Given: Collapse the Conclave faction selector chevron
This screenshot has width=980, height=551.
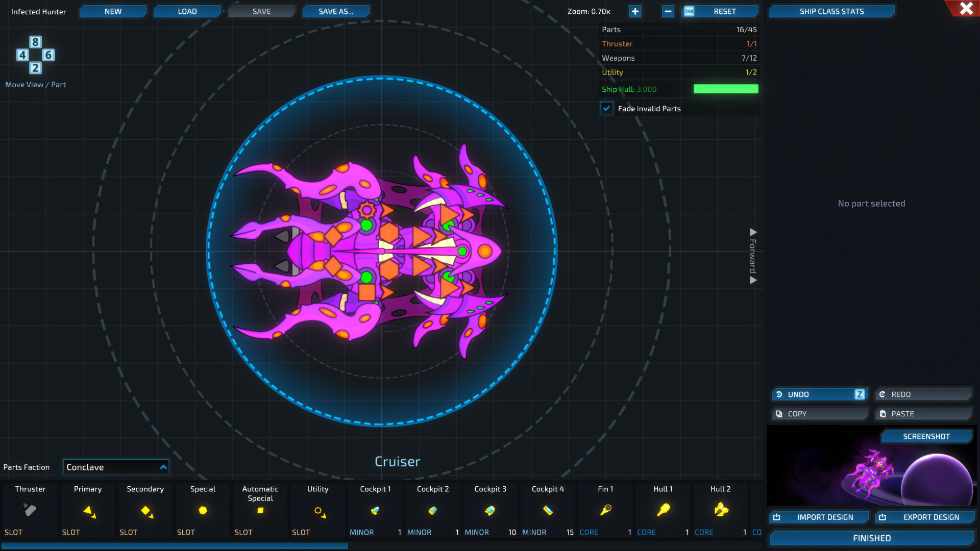Looking at the screenshot, I should click(162, 466).
